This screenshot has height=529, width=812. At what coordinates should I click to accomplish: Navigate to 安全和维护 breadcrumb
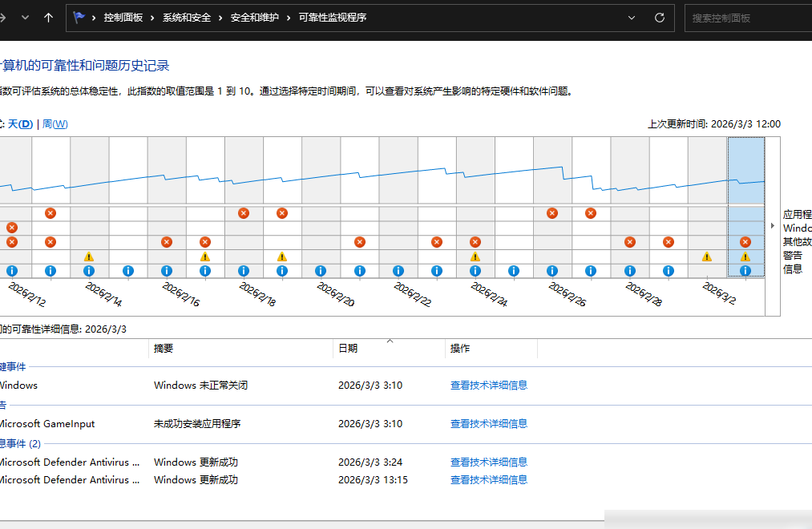pos(254,18)
